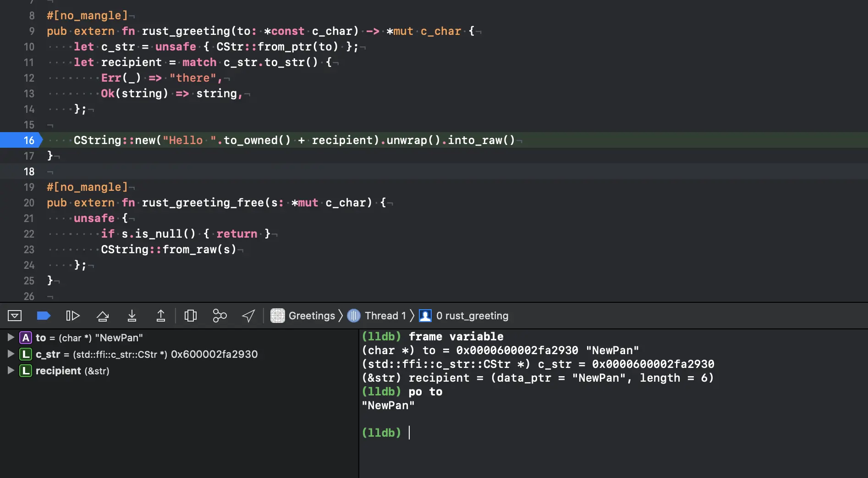The height and width of the screenshot is (478, 868).
Task: Click Err(_) pattern on line 12
Action: click(x=121, y=78)
